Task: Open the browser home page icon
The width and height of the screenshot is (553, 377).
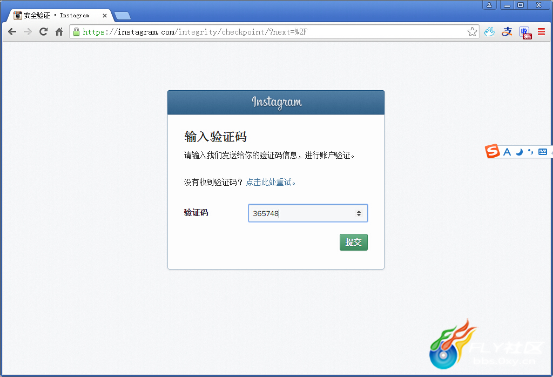Action: [x=59, y=32]
